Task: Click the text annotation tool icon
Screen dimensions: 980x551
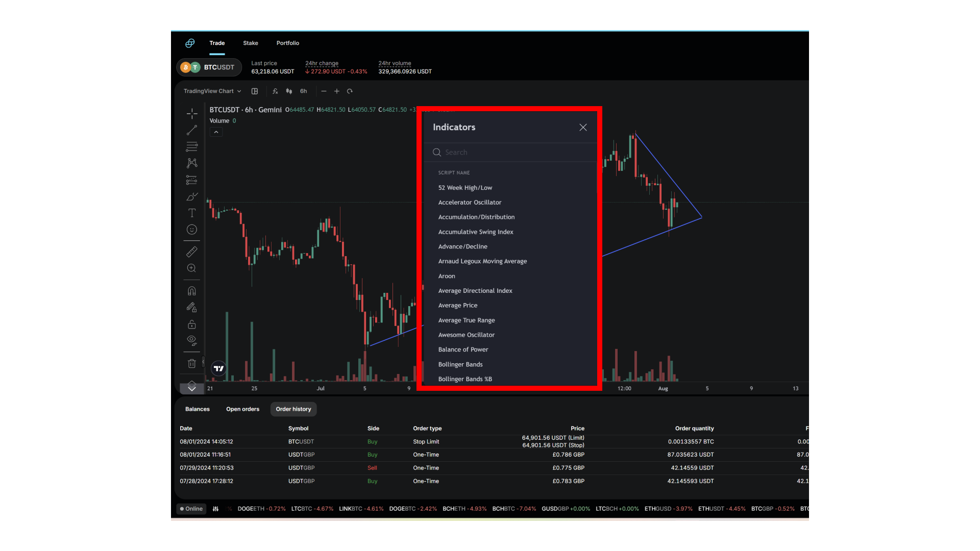Action: click(192, 213)
